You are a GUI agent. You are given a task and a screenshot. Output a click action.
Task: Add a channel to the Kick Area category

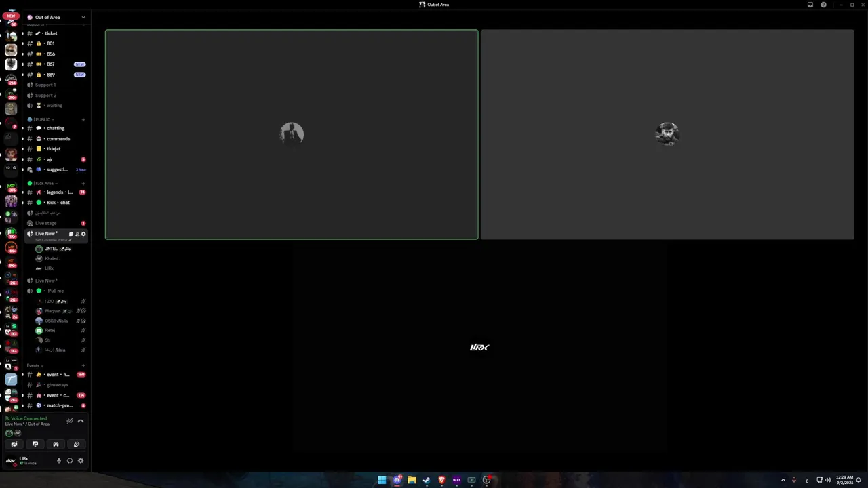83,183
